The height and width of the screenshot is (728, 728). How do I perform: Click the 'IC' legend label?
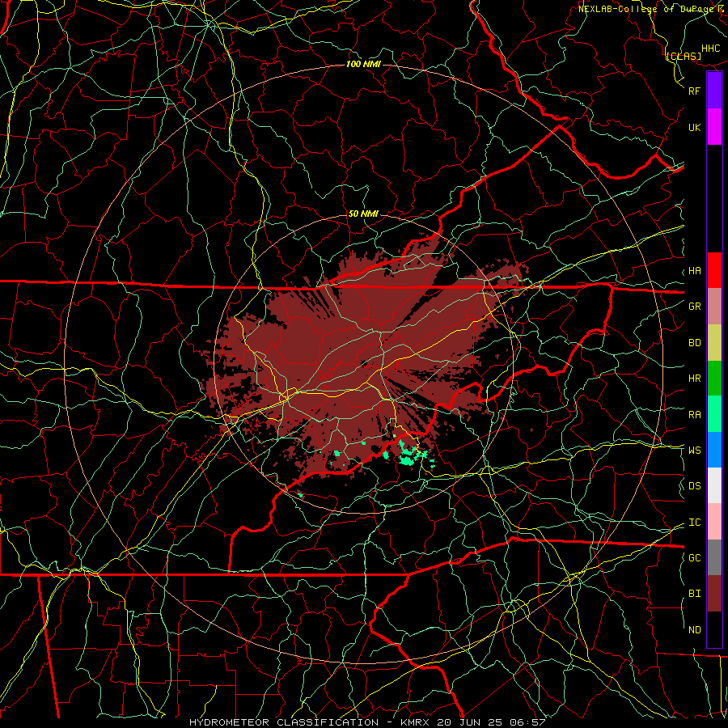pyautogui.click(x=694, y=523)
